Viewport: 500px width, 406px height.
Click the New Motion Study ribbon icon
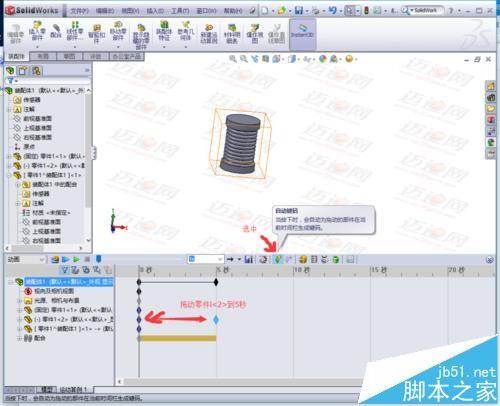tap(209, 34)
